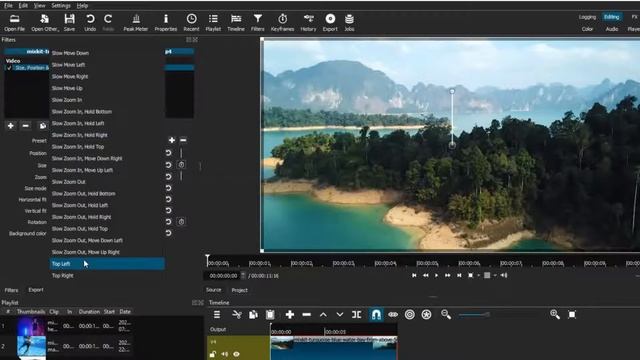Open the Edit menu
Screen dimensions: 640x360
pyautogui.click(x=23, y=6)
